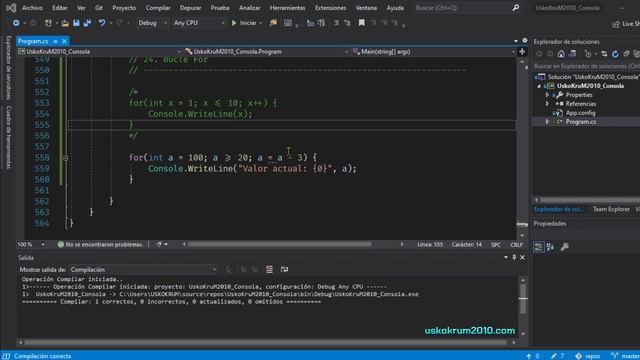Click the editor horizontal scrollbar

tap(280, 244)
